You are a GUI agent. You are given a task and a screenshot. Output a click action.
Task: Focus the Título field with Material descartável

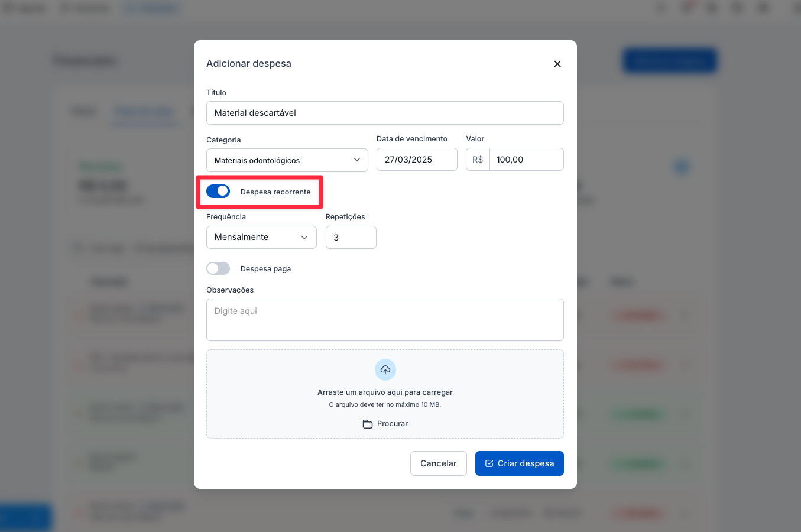pos(384,113)
